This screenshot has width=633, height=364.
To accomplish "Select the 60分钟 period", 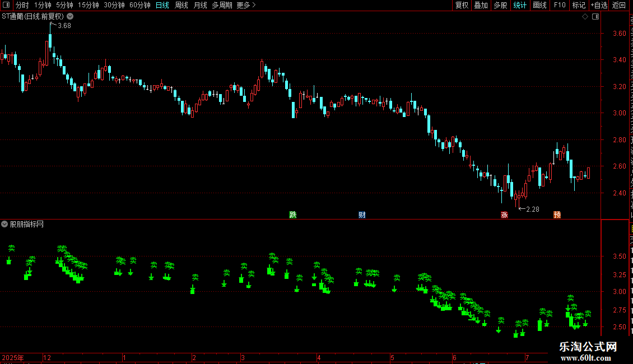I will 139,5.
